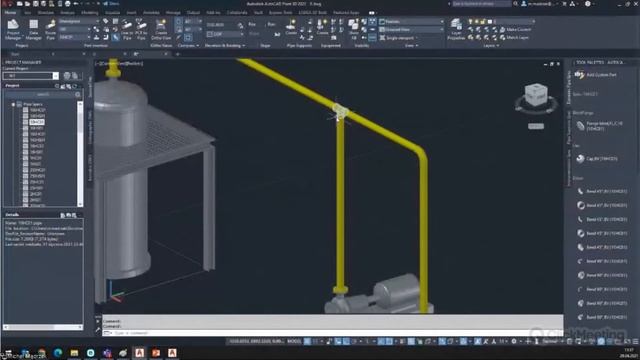Collapse the Pipe Specs tree node

(13, 104)
